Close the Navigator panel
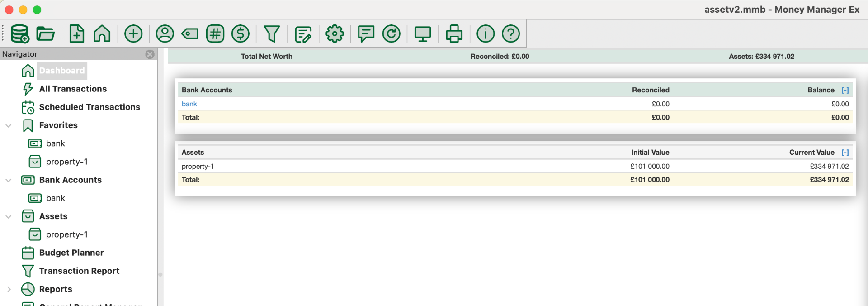 (x=150, y=54)
